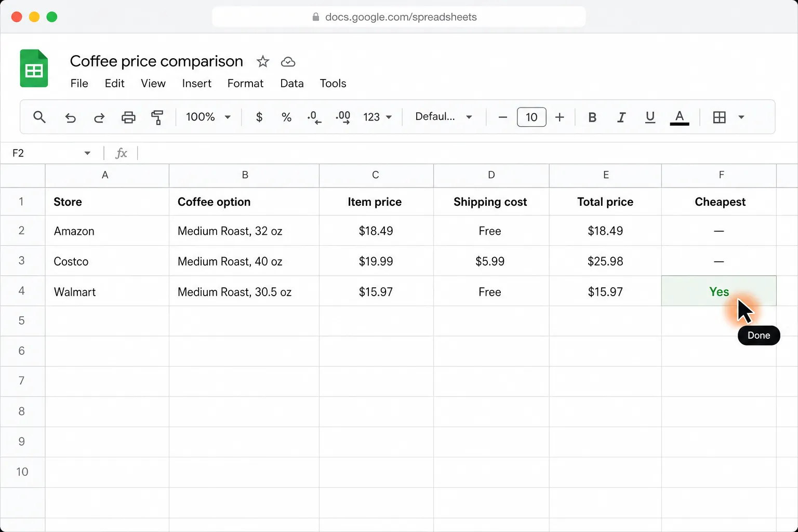This screenshot has width=798, height=532.
Task: Star the Coffee price comparison document
Action: tap(263, 62)
